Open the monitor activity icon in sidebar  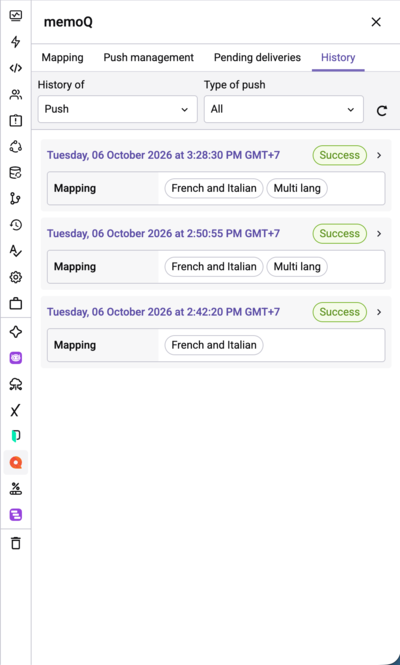click(x=16, y=16)
